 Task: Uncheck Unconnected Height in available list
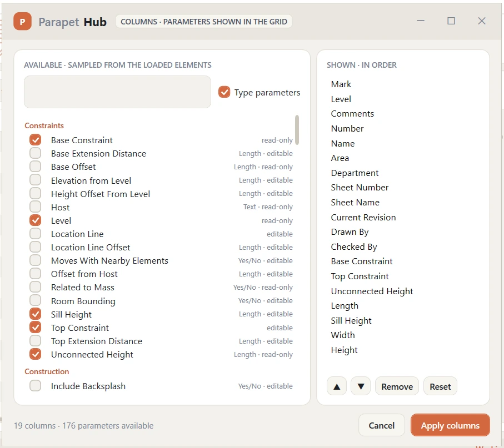point(36,354)
